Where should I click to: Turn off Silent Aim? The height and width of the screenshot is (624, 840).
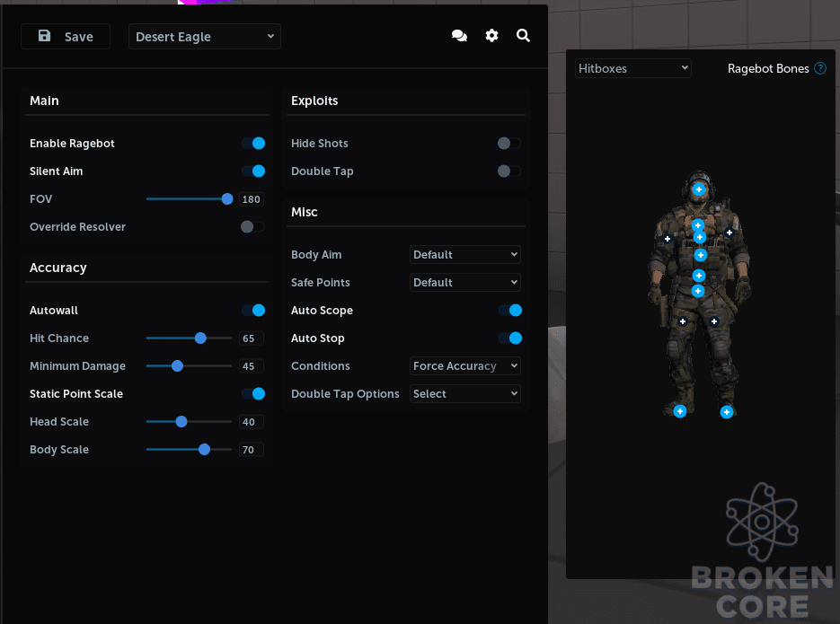coord(253,171)
